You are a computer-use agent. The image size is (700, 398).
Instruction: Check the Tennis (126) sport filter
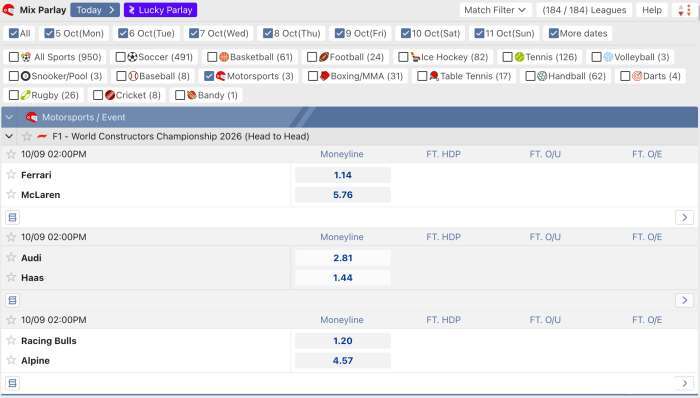[x=508, y=57]
